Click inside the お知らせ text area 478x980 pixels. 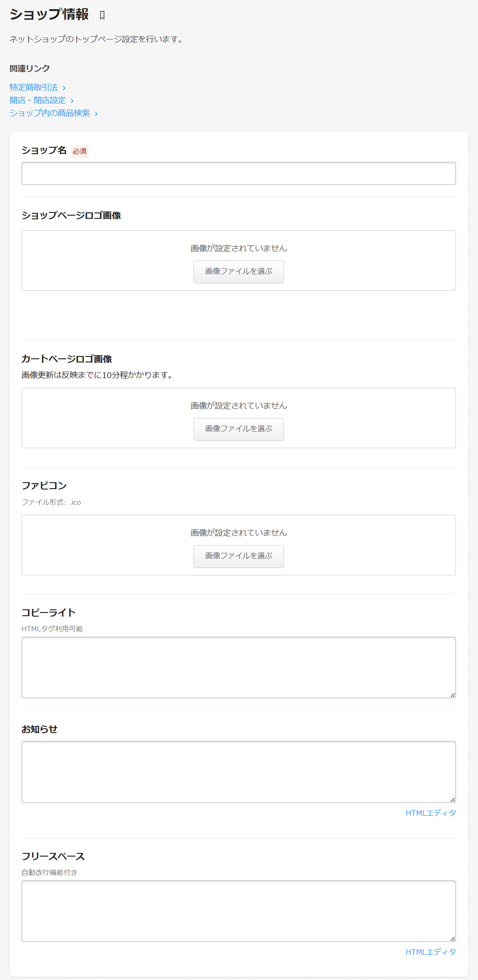pyautogui.click(x=239, y=772)
